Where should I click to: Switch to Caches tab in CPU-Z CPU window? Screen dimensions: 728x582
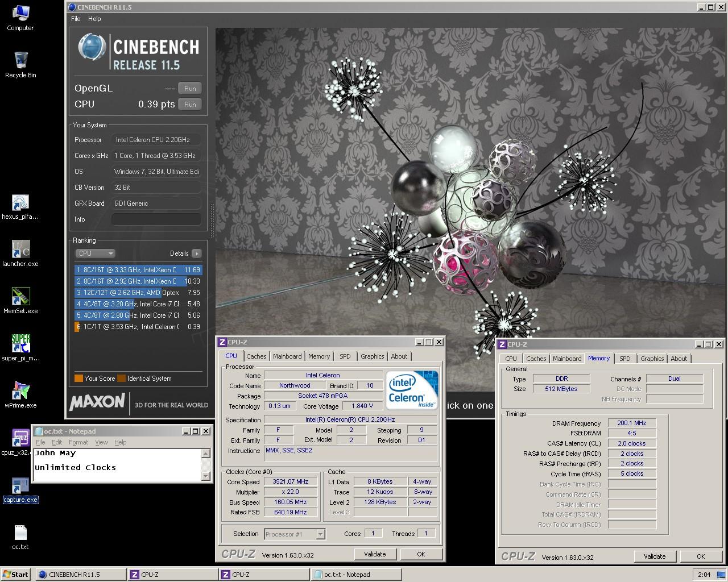pyautogui.click(x=256, y=356)
